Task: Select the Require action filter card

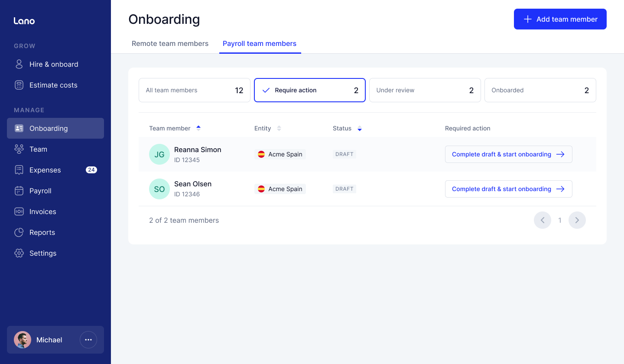Action: (309, 90)
